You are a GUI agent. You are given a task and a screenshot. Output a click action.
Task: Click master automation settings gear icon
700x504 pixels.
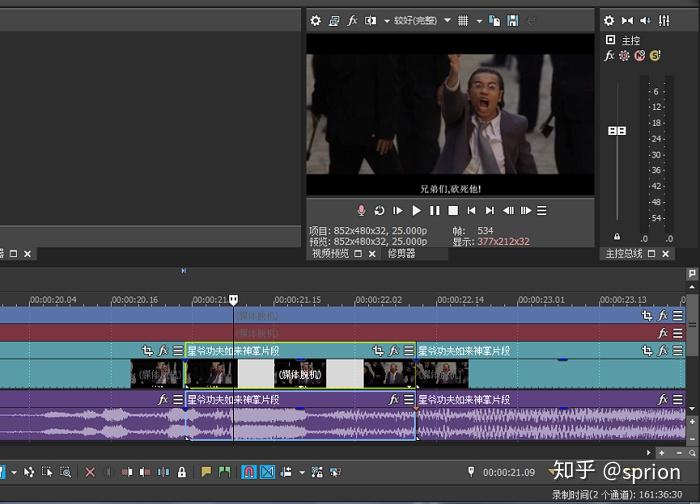click(x=624, y=56)
